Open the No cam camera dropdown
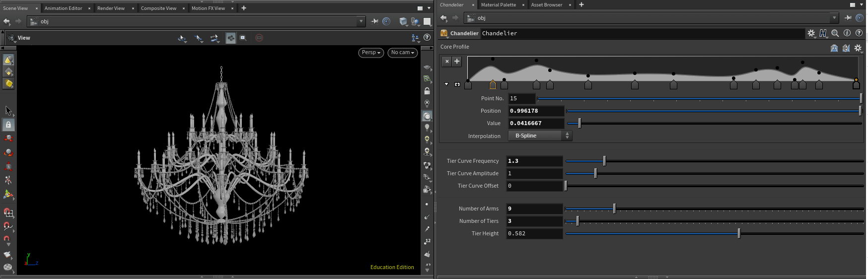Screen dimensions: 868x279 click(x=402, y=53)
